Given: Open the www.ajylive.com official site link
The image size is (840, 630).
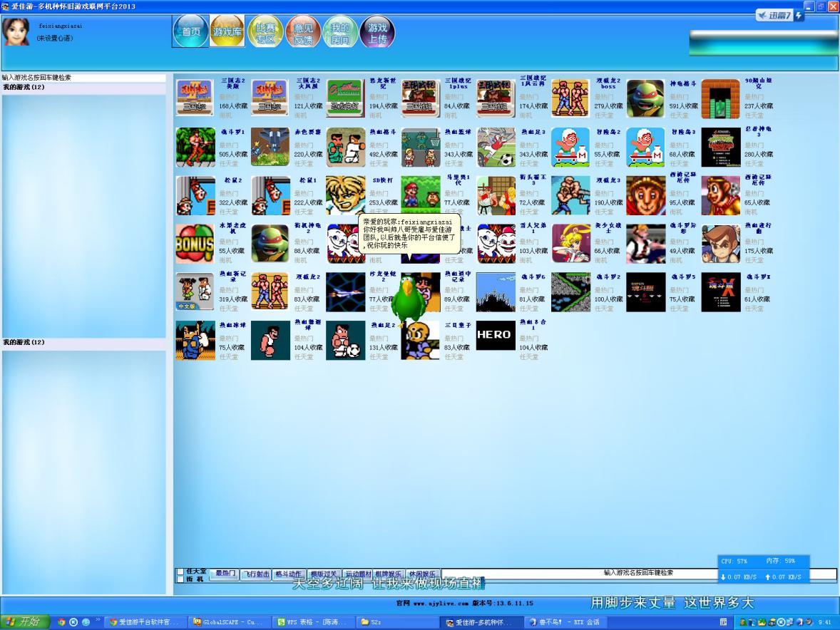Looking at the screenshot, I should click(440, 603).
